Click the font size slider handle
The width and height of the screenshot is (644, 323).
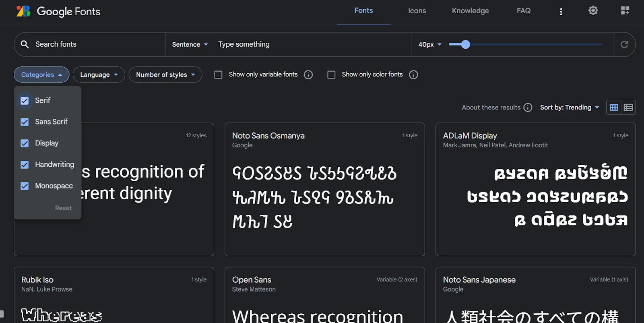point(465,44)
